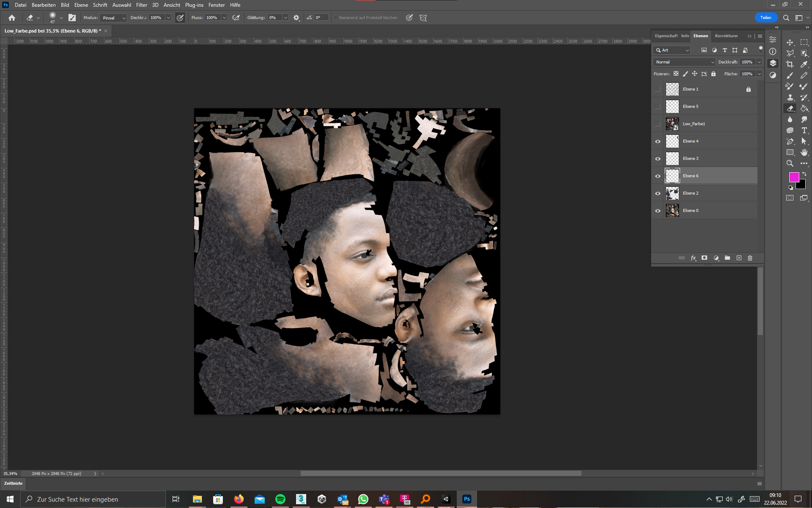Image resolution: width=812 pixels, height=508 pixels.
Task: Switch to the Korrekturen tab
Action: (726, 36)
